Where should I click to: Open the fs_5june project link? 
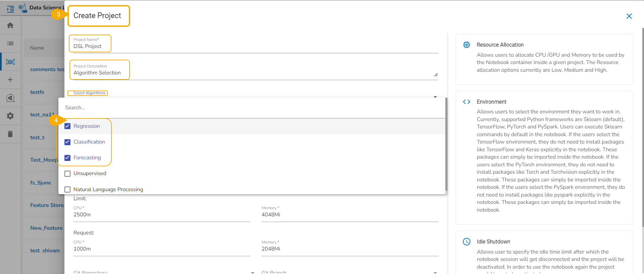[41, 183]
